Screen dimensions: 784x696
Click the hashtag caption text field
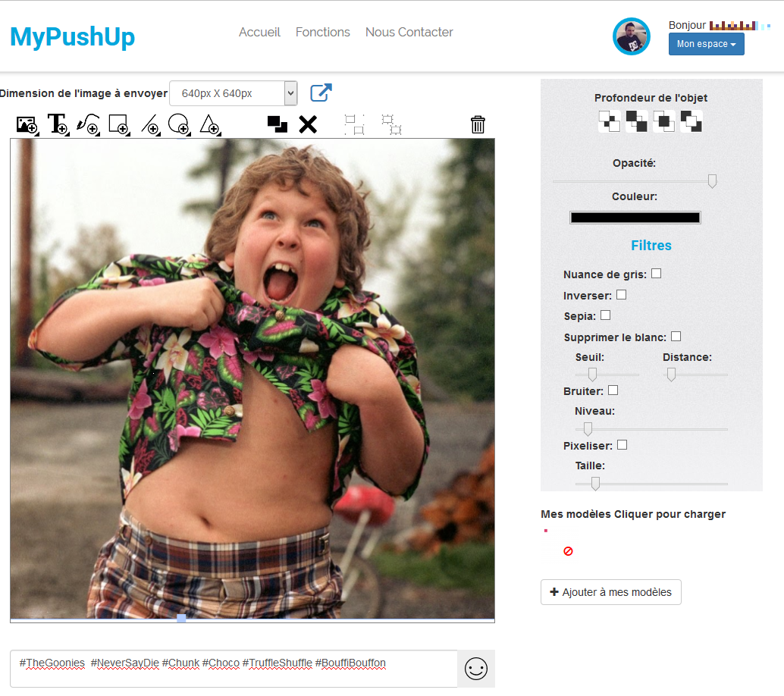234,669
